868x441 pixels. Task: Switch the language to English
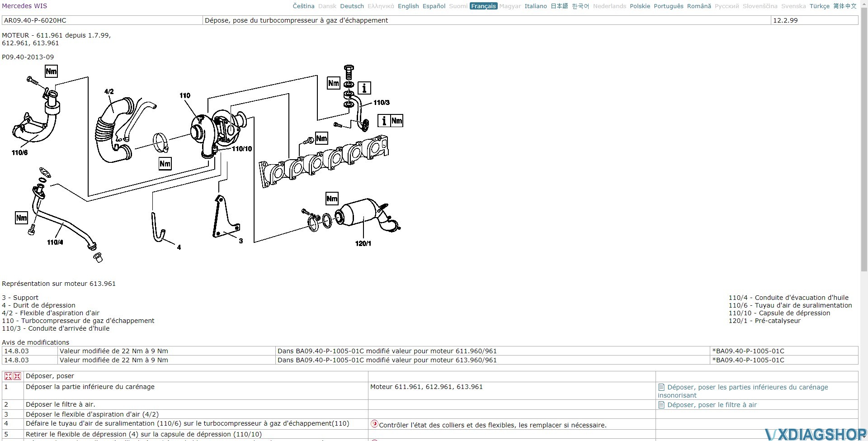[x=408, y=6]
